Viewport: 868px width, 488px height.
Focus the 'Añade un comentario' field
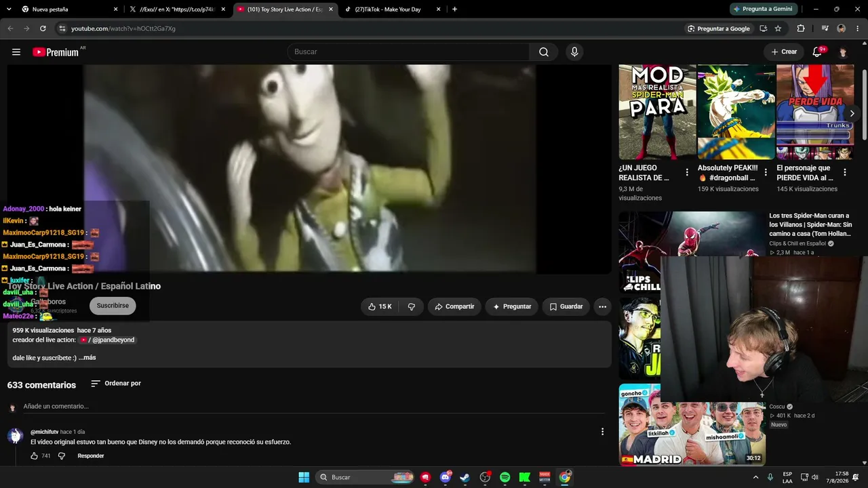click(313, 407)
